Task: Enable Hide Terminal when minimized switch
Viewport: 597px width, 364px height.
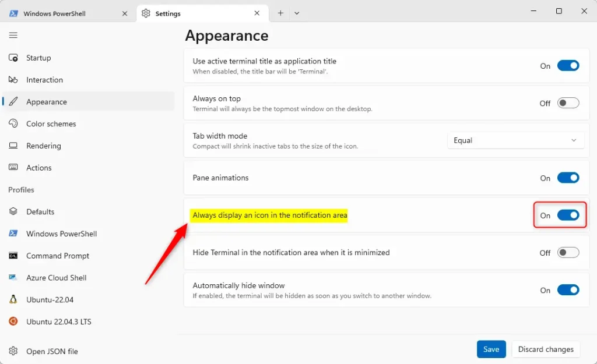Action: pyautogui.click(x=568, y=253)
